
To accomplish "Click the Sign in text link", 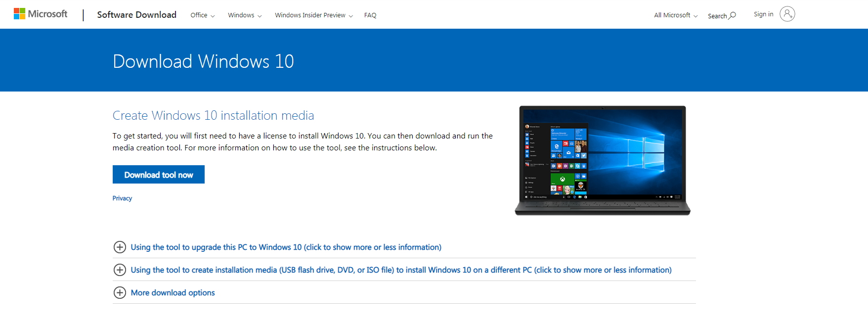I will (x=763, y=14).
